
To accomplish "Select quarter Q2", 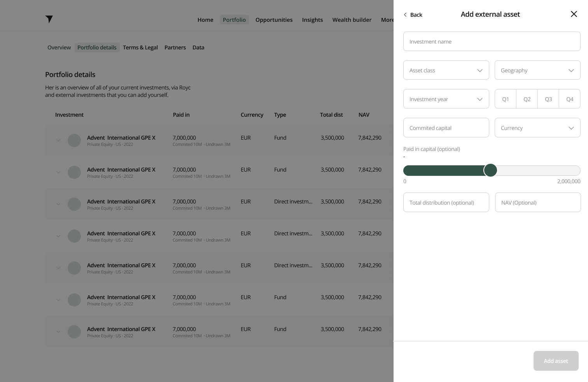I will pyautogui.click(x=527, y=99).
